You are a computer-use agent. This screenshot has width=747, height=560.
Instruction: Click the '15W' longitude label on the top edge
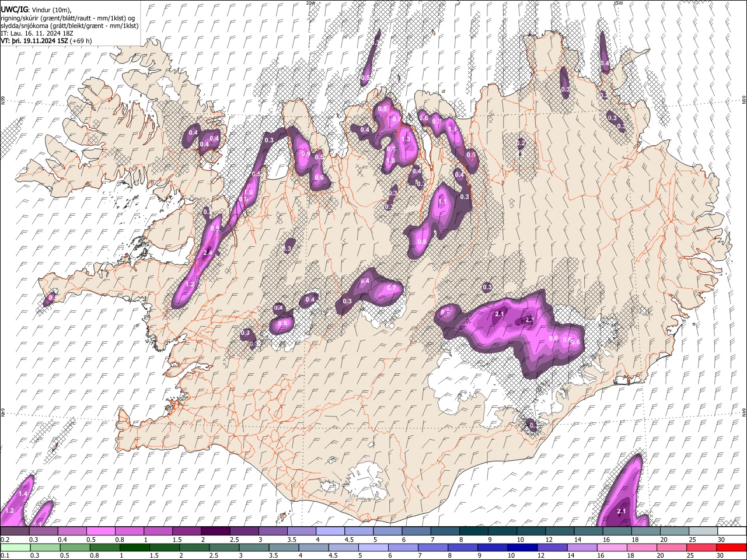pyautogui.click(x=618, y=3)
